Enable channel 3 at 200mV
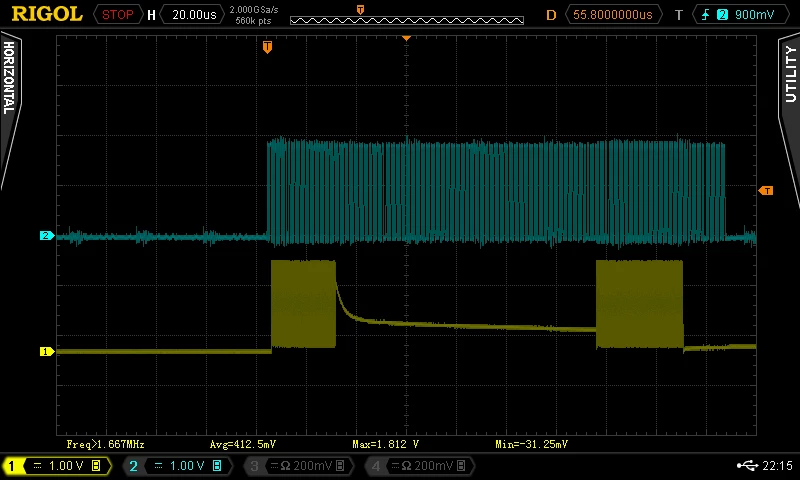This screenshot has width=800, height=480. coord(298,466)
